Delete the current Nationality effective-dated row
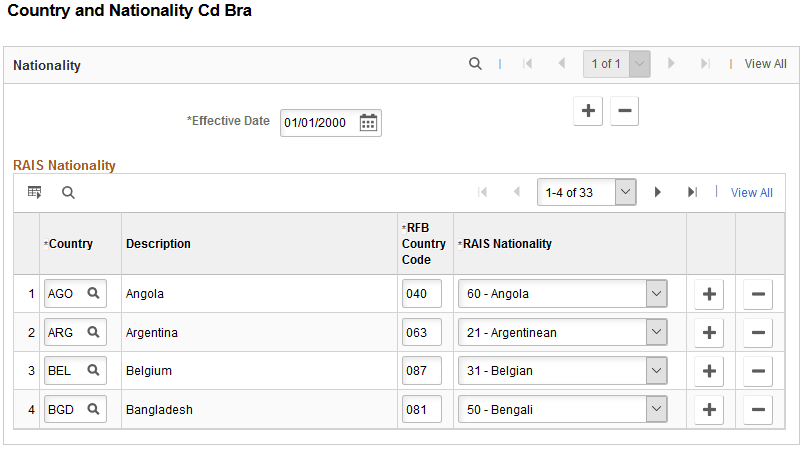This screenshot has width=805, height=450. click(624, 112)
